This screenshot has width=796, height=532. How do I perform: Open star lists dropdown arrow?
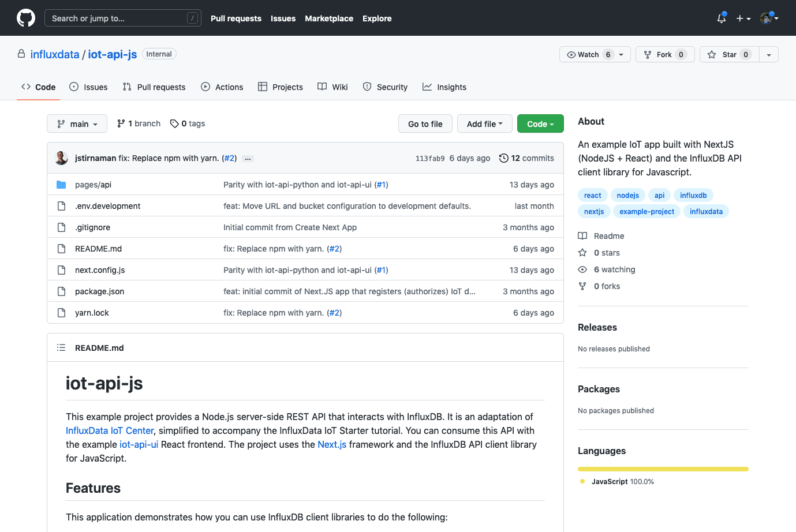[x=769, y=54]
